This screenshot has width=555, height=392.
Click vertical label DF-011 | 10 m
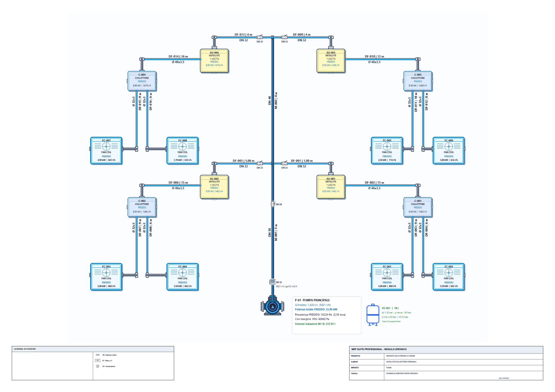tap(416, 102)
